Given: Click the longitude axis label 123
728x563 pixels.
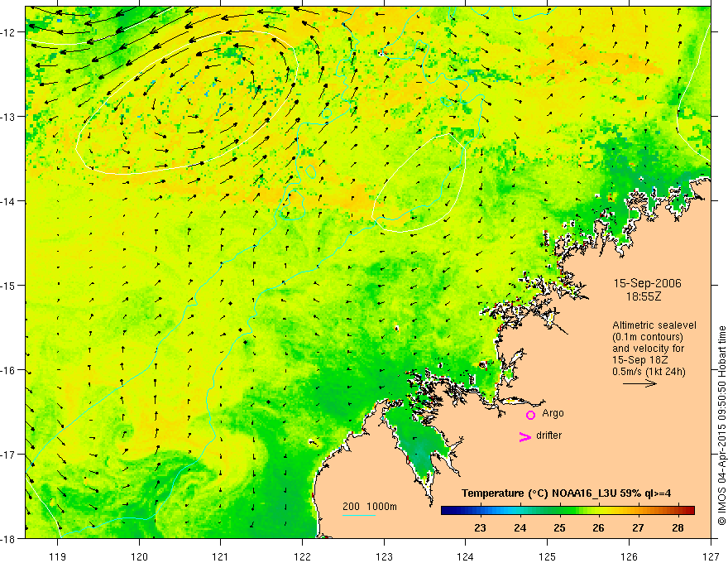Looking at the screenshot, I should (x=384, y=556).
